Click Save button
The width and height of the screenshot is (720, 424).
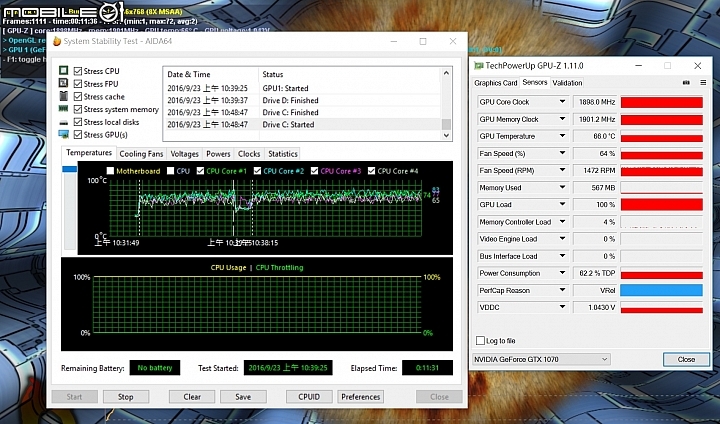(243, 397)
